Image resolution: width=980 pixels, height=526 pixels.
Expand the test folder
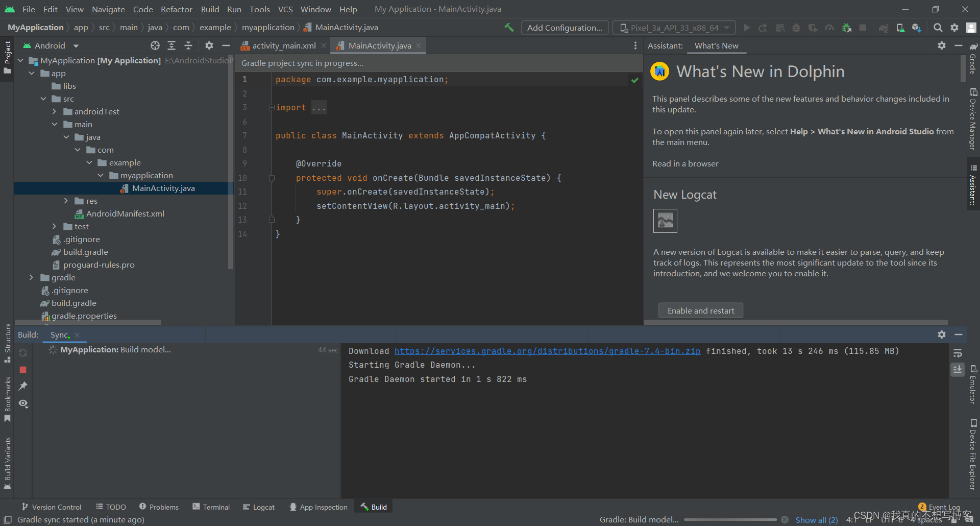[x=54, y=226]
